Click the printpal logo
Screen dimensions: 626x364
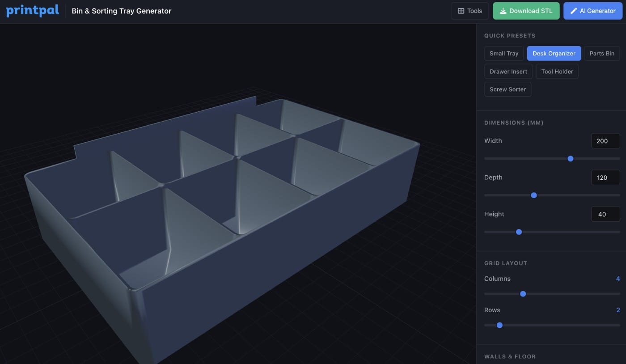pyautogui.click(x=32, y=11)
